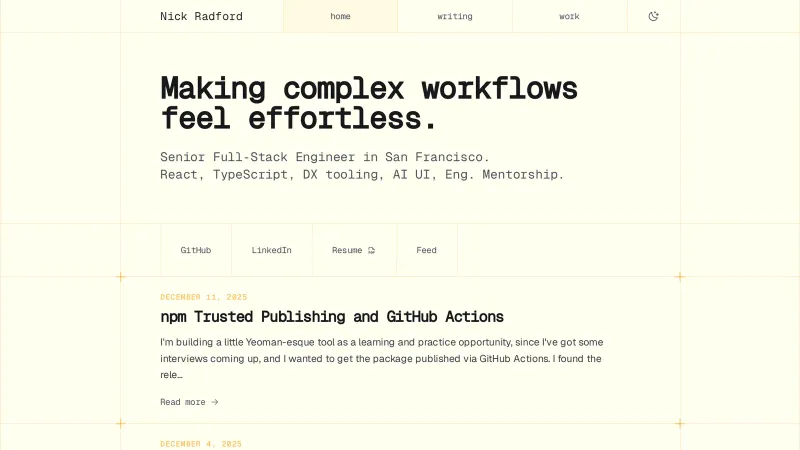The height and width of the screenshot is (450, 800).
Task: Switch to the writing tab
Action: click(x=455, y=16)
